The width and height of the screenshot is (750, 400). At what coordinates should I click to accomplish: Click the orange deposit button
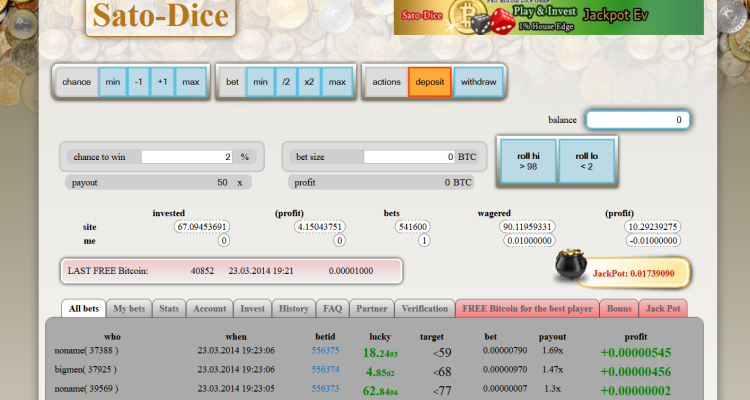pyautogui.click(x=430, y=82)
